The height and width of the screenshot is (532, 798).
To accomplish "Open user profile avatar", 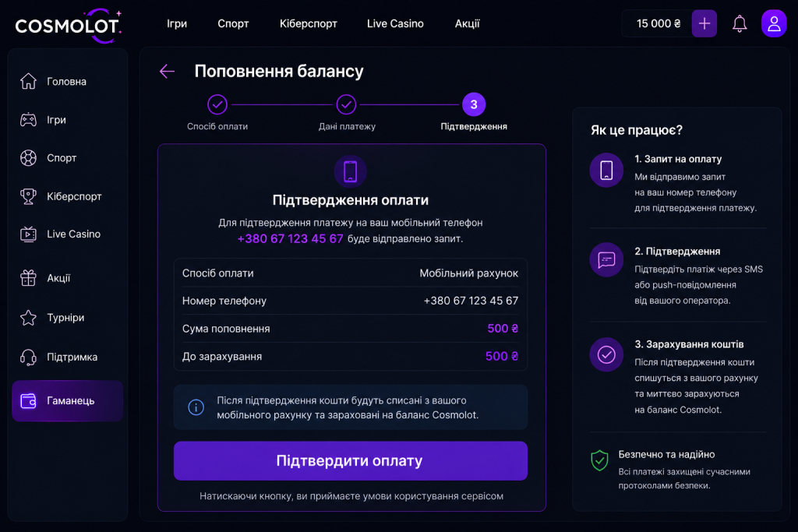I will [x=774, y=23].
